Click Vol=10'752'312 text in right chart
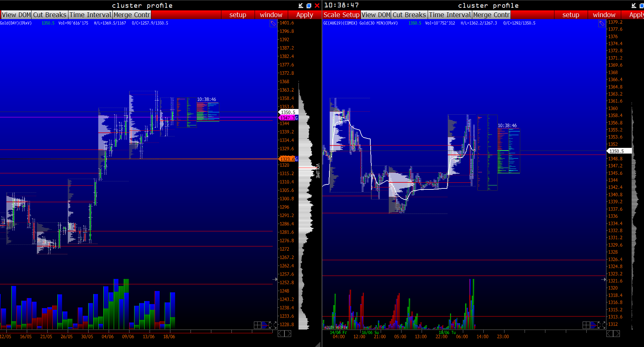The image size is (644, 347). [x=440, y=23]
